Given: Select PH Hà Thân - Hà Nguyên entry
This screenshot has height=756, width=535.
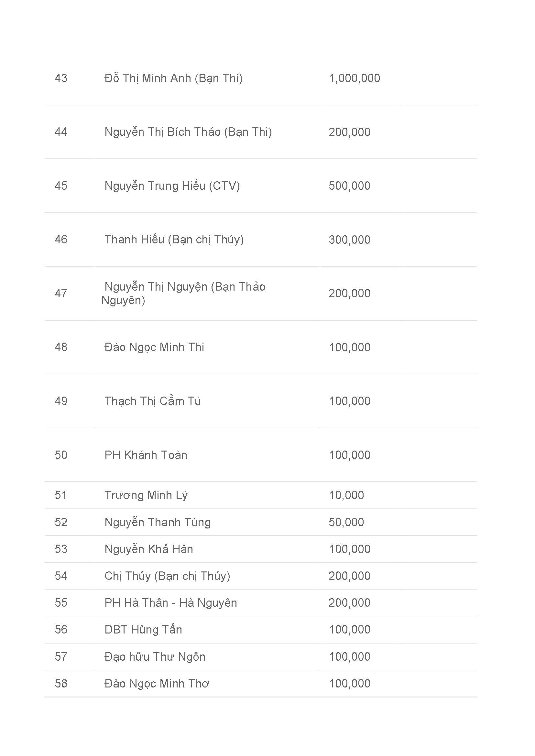Looking at the screenshot, I should pos(171,603).
